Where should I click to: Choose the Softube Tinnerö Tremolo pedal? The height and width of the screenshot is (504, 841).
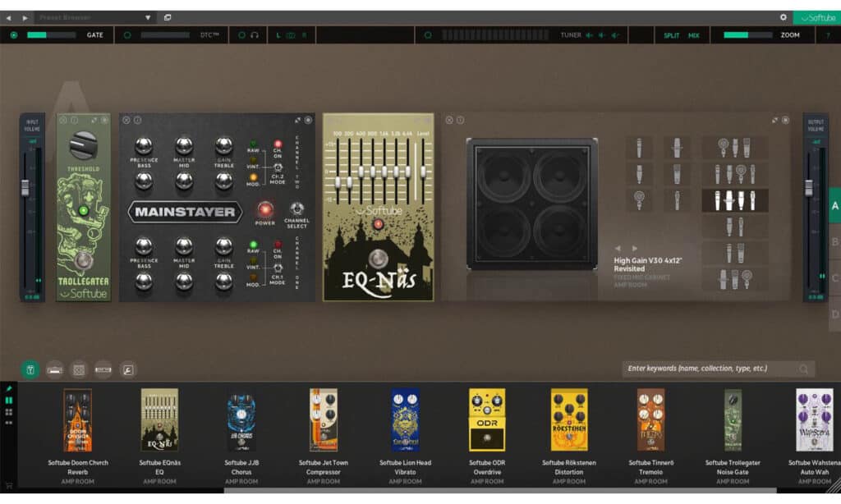coord(650,419)
